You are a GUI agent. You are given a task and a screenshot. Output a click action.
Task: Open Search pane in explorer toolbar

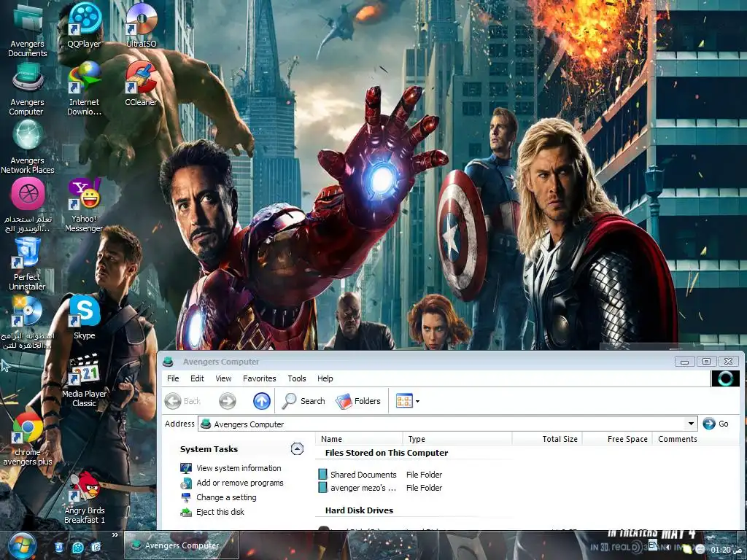(x=303, y=401)
